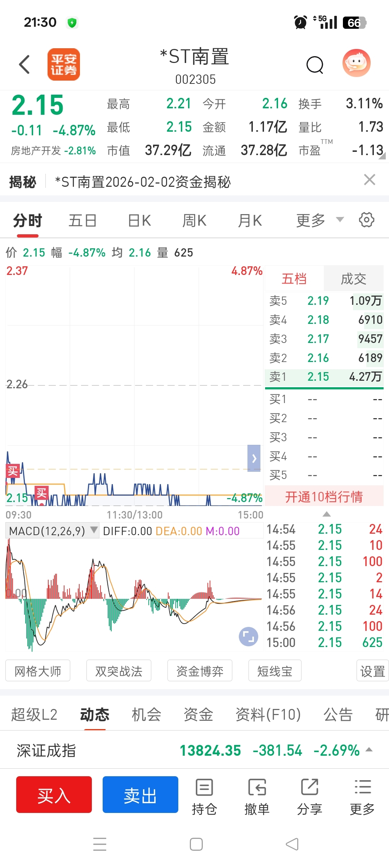This screenshot has width=389, height=868.
Task: Close the 揭秘 banner
Action: 370,180
